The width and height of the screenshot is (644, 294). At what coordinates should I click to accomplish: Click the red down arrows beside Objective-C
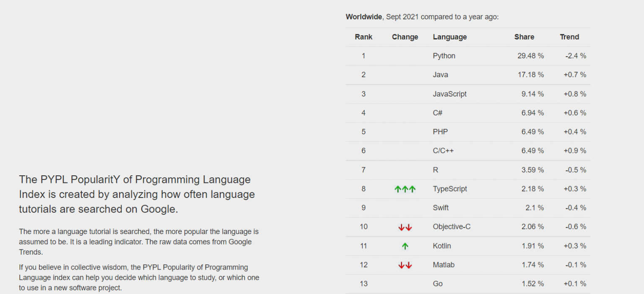(x=405, y=227)
